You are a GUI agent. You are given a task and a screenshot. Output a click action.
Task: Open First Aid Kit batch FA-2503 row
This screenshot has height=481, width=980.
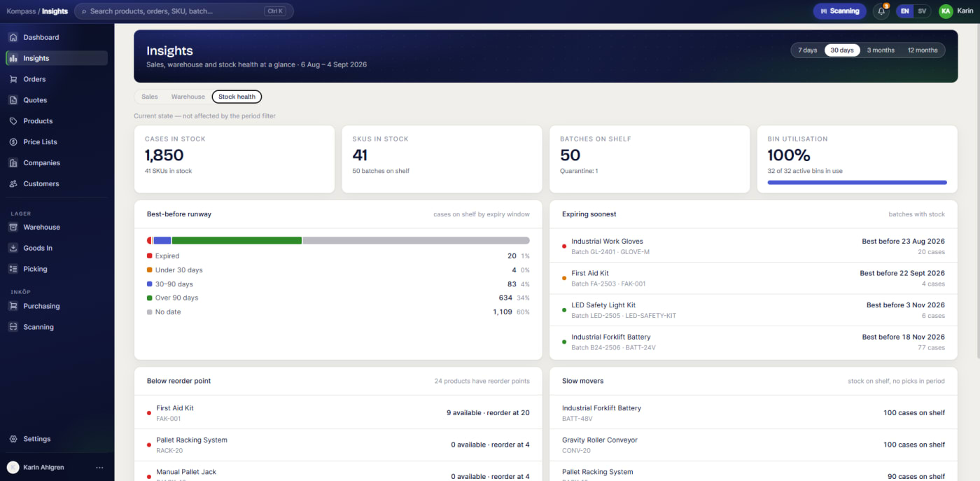pos(753,278)
